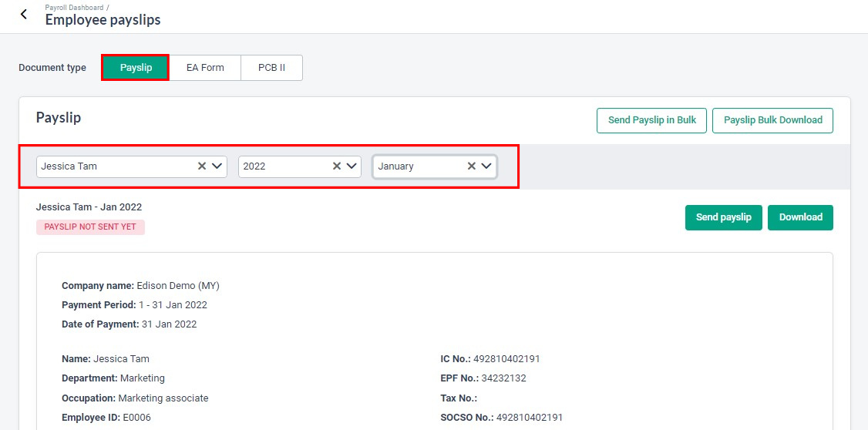This screenshot has width=868, height=430.
Task: Click the Date of Payment 31 Jan 2022 text
Action: 129,324
